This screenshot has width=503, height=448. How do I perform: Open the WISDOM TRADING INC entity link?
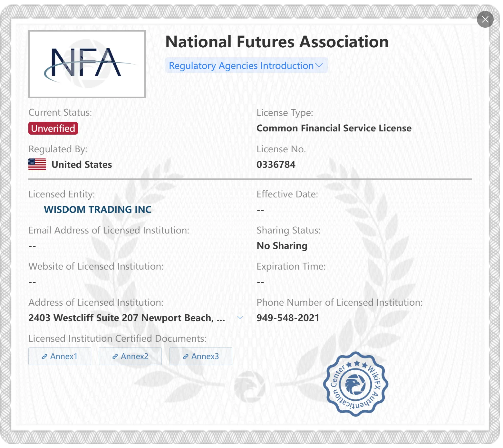tap(98, 209)
